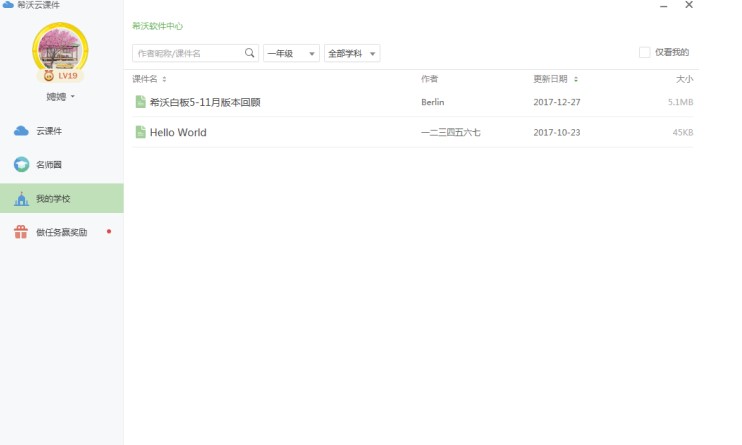The height and width of the screenshot is (445, 742).
Task: Click date 2017-12-27
Action: coord(556,102)
